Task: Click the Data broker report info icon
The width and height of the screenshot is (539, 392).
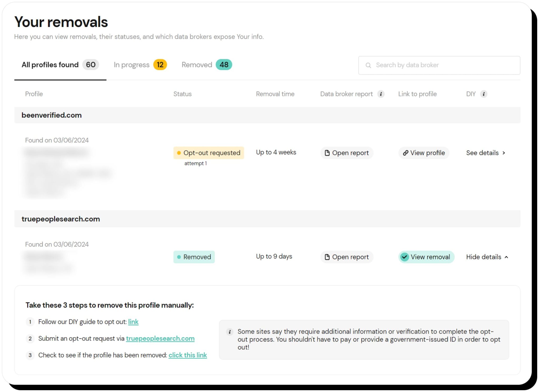Action: (381, 94)
